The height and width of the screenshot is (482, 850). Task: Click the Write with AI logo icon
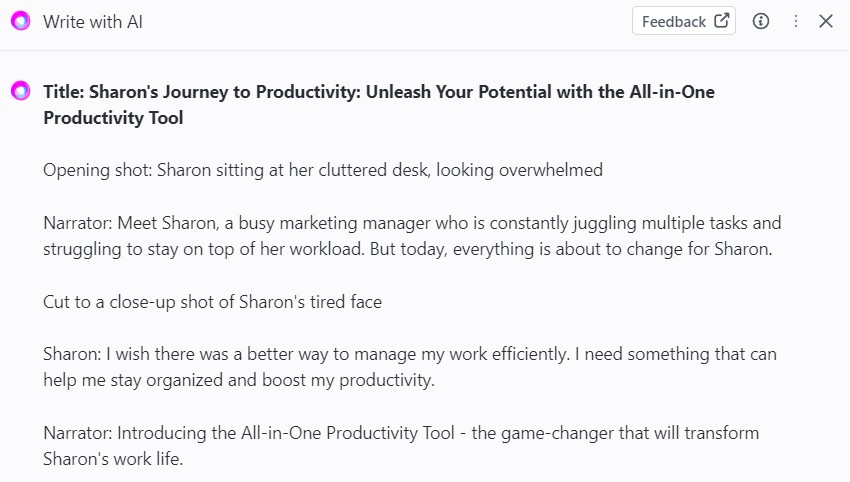click(20, 21)
